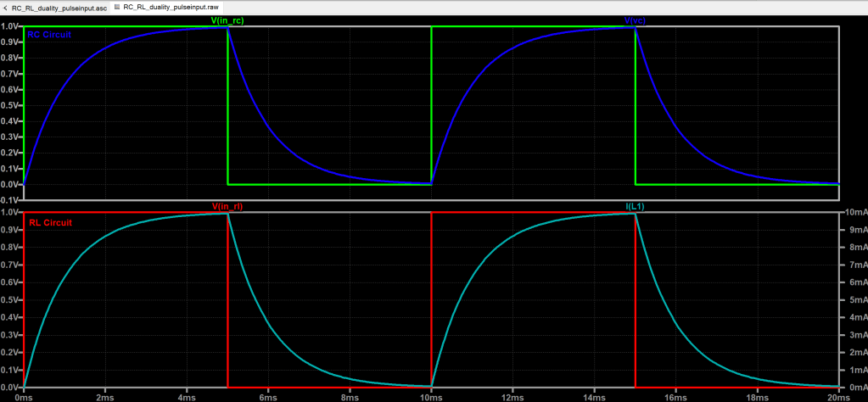The image size is (868, 402).
Task: Click the 0mA label on right axis
Action: coord(855,388)
